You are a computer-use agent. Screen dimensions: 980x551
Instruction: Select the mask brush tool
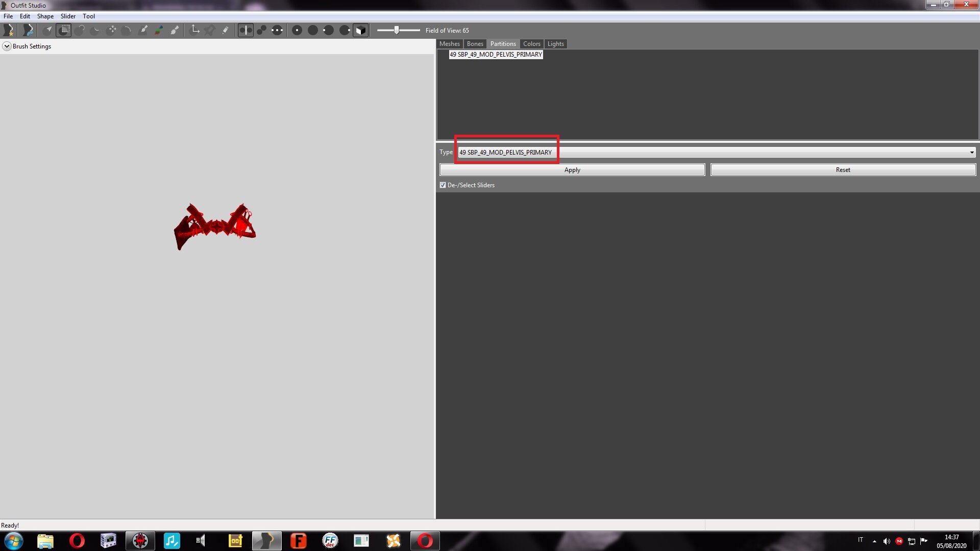[64, 30]
